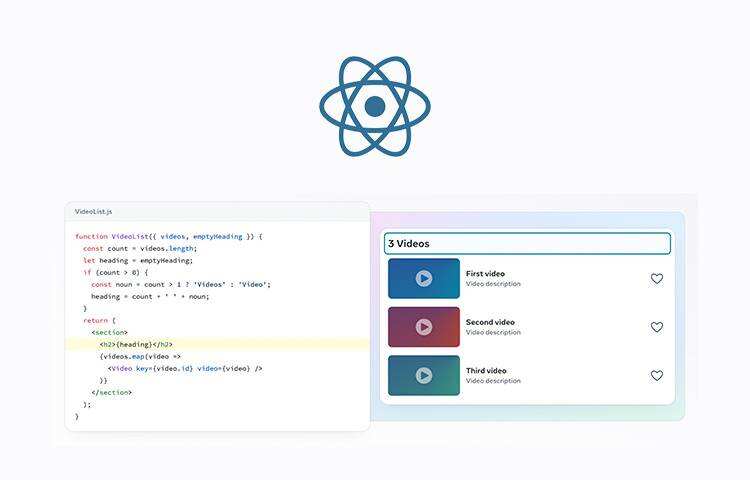Click the description under First video

[493, 284]
